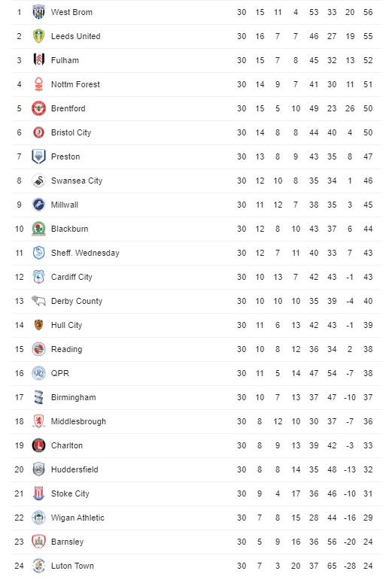Image resolution: width=392 pixels, height=583 pixels.
Task: Click Preston's row position number 7
Action: tap(19, 156)
